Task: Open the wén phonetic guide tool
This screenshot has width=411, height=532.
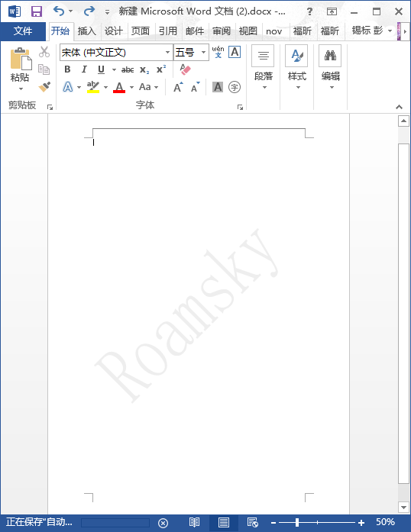Action: tap(218, 52)
